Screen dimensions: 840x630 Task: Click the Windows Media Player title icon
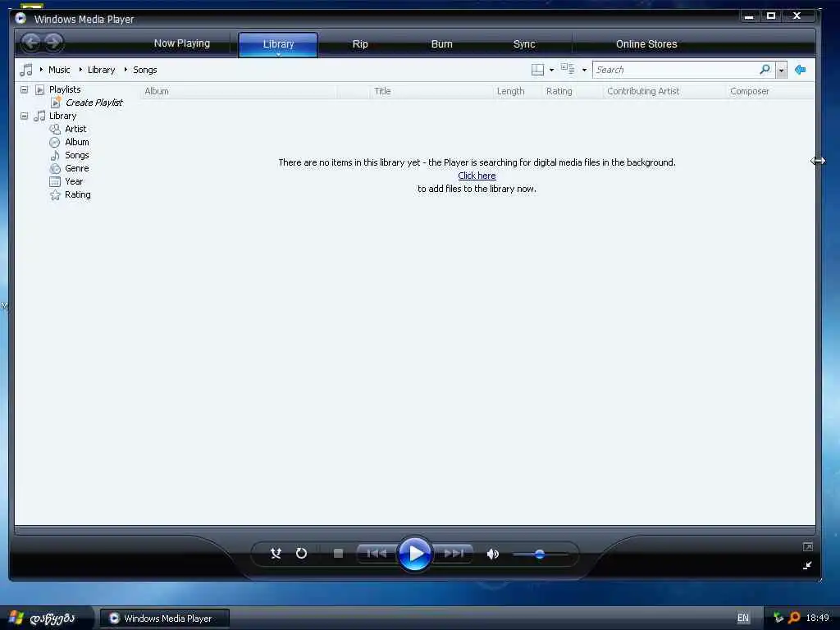[x=21, y=19]
